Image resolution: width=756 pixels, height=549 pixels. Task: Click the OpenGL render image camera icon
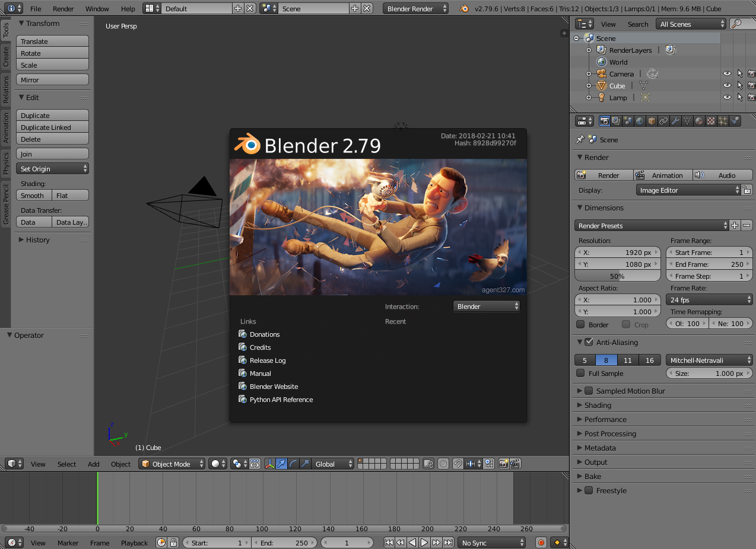pos(503,464)
